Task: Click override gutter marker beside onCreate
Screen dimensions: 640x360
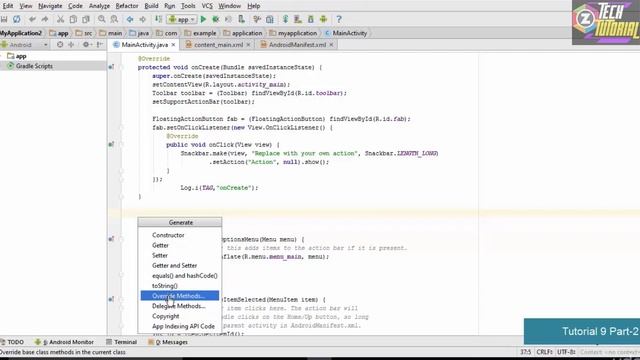Action: (111, 67)
